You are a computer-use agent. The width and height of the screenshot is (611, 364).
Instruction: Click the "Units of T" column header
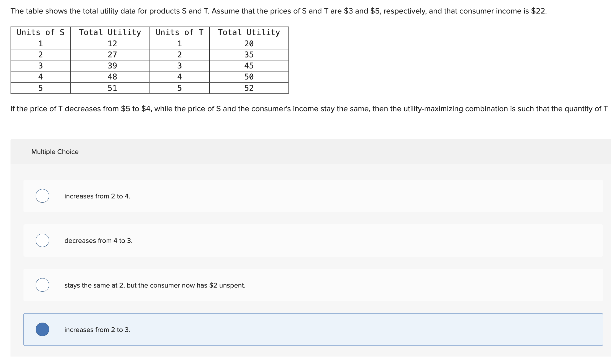179,32
